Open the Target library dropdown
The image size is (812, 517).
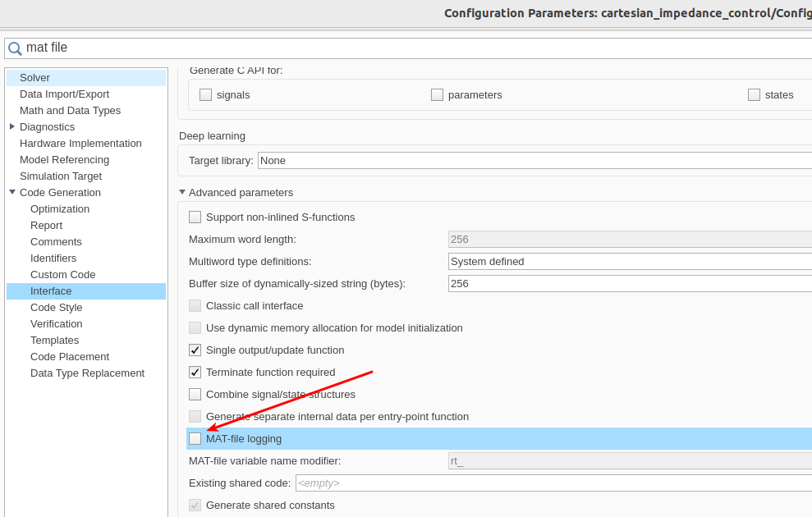tap(534, 161)
